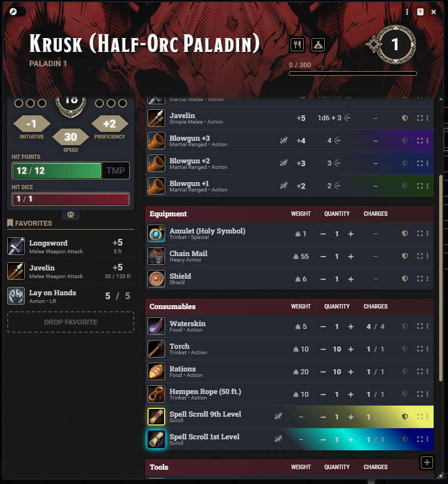Expand the Shield item details
Screen dimensions: 448x484
tap(420, 279)
